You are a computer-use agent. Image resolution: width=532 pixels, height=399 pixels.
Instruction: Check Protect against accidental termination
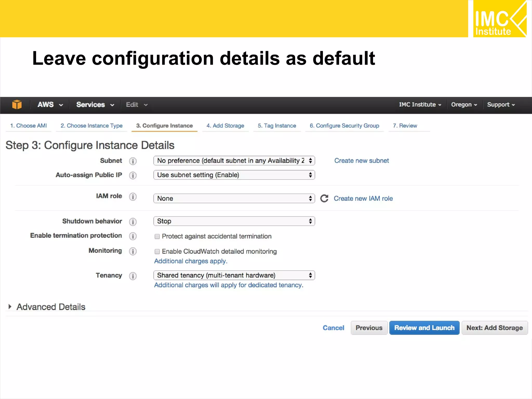pyautogui.click(x=157, y=236)
